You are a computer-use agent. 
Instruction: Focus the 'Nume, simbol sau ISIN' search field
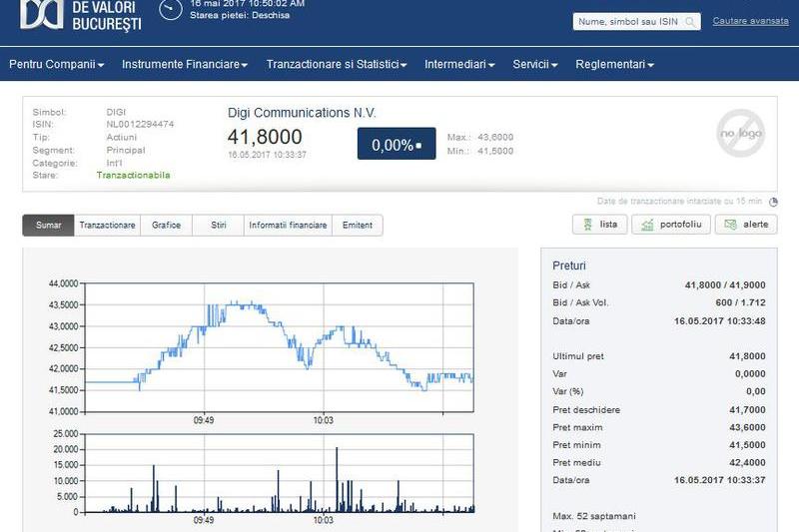coord(627,22)
